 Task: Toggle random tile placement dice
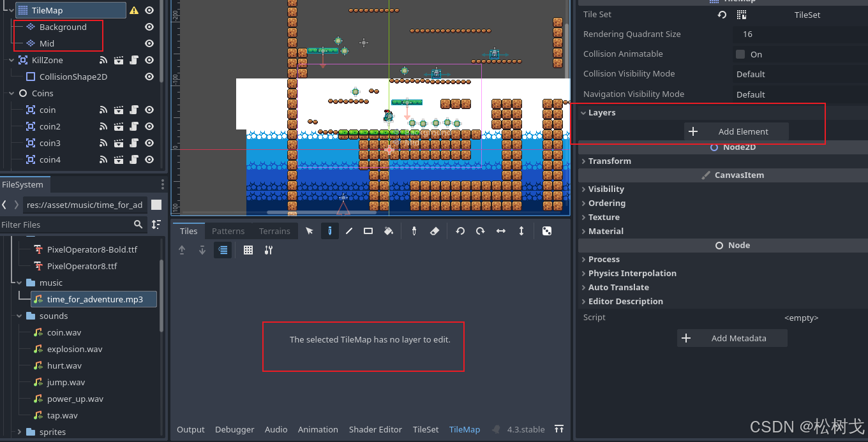tap(547, 231)
